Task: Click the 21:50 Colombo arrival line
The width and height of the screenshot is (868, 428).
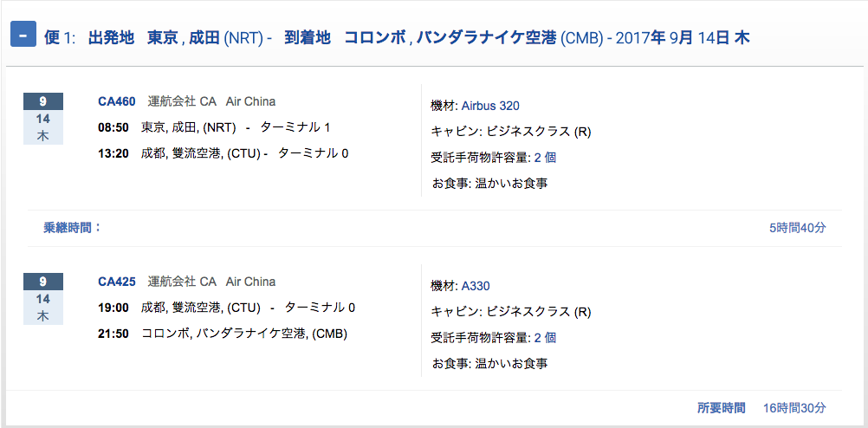Action: click(x=223, y=334)
